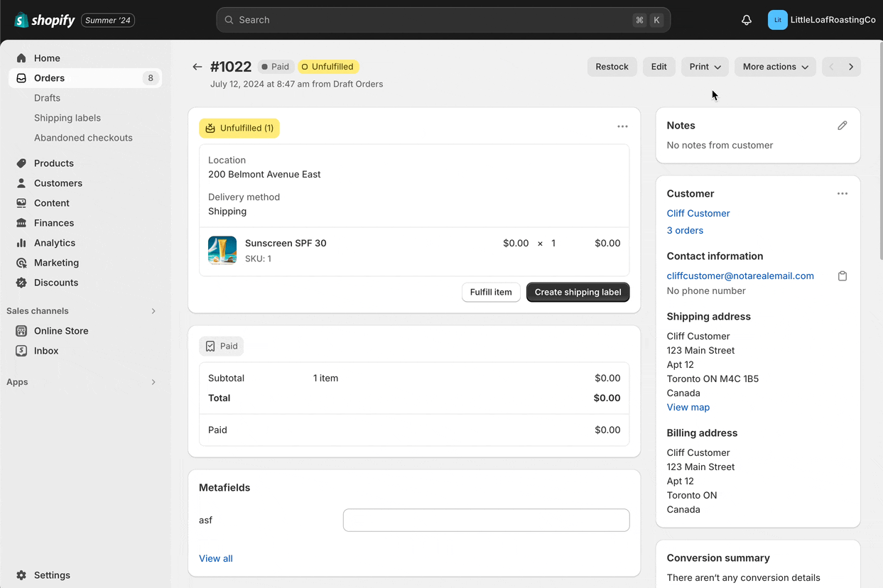Edit notes with the pencil icon
The image size is (883, 588).
843,126
